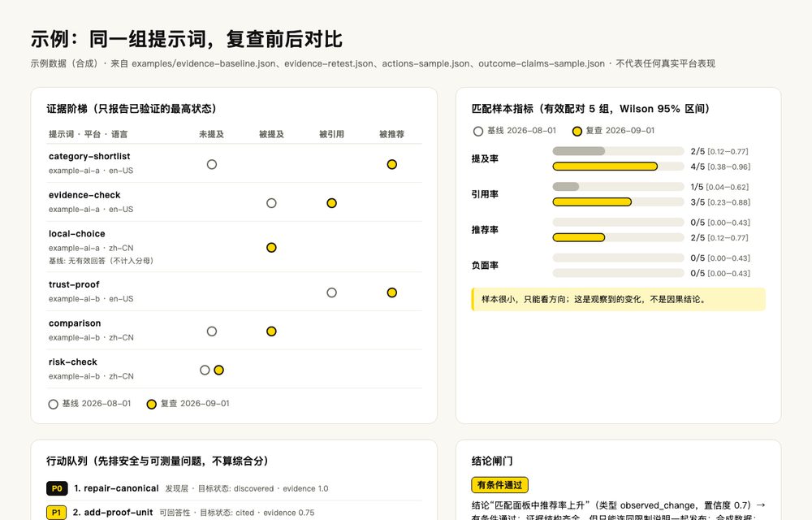Click the 提及率 retest yellow bar
This screenshot has height=520, width=812.
(605, 167)
